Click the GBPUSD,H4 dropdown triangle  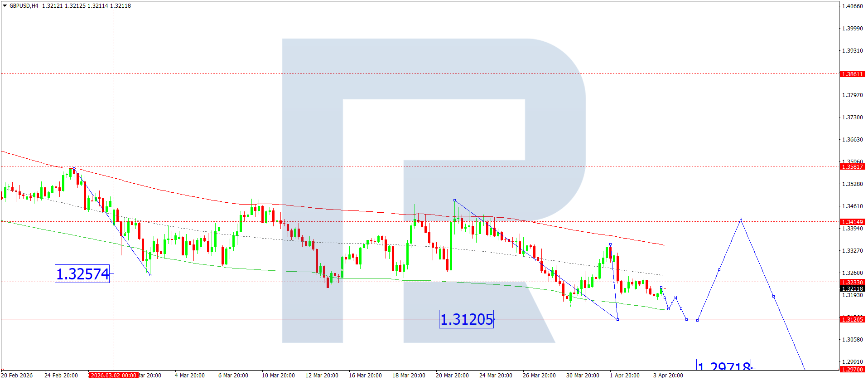[5, 6]
